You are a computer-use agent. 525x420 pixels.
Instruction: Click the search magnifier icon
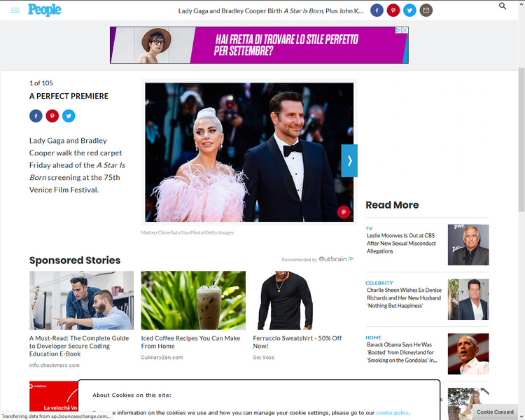[503, 6]
